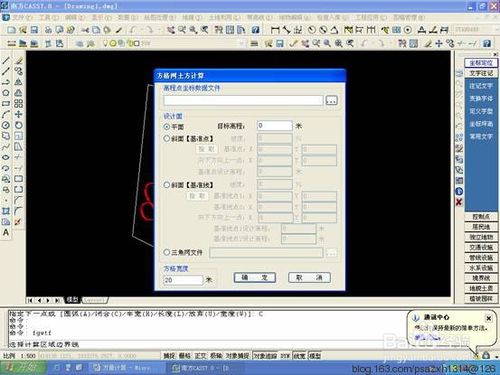Click the move cross-arrows tool in left toolbar
500x375 pixels.
19,114
